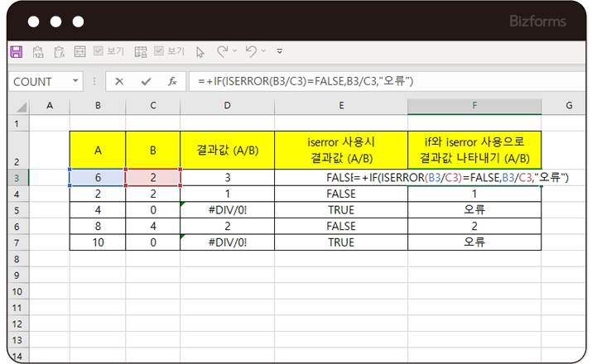The width and height of the screenshot is (592, 364).
Task: Choose the Paste Values (123) clipboard icon
Action: [38, 51]
